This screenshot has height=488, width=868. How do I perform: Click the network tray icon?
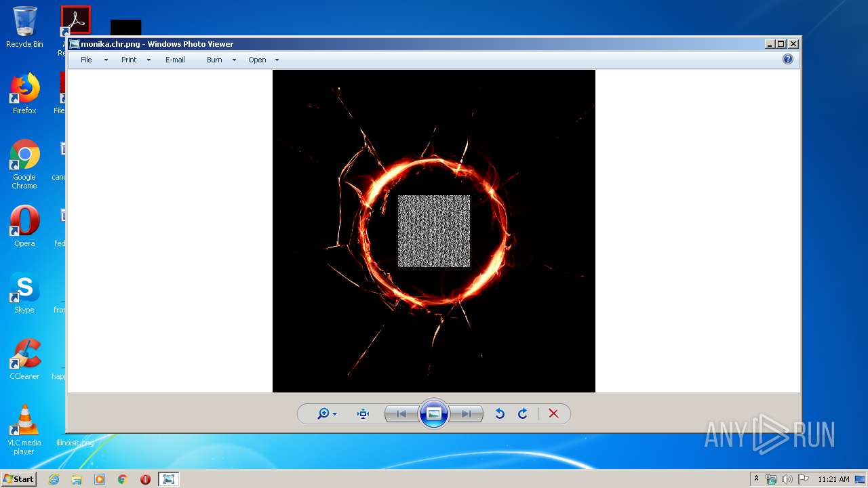point(771,479)
